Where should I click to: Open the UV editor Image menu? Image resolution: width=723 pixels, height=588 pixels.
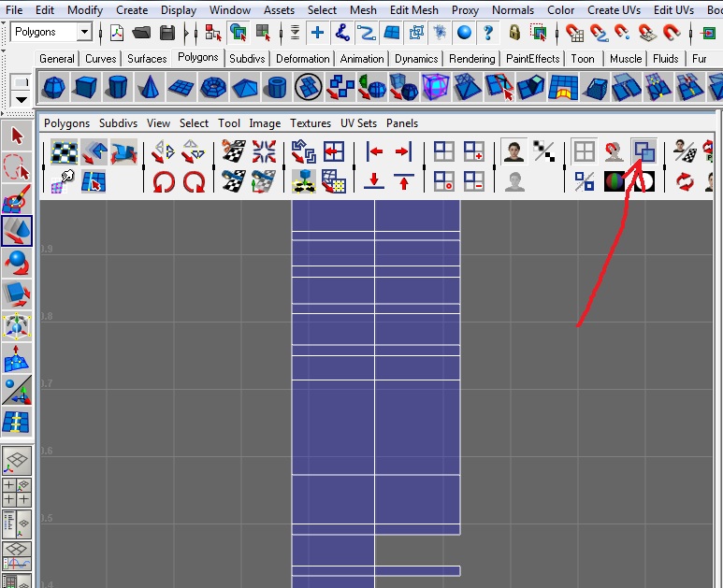click(265, 123)
